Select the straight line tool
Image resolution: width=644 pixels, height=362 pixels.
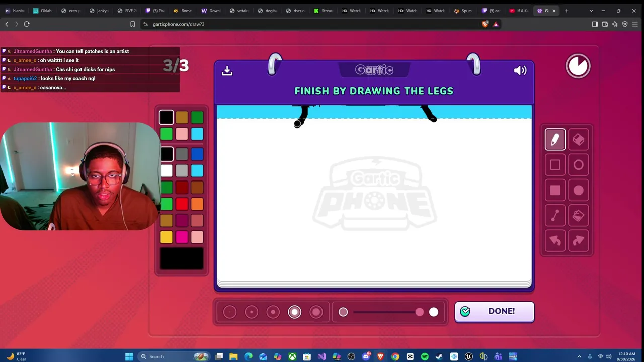coord(555,216)
